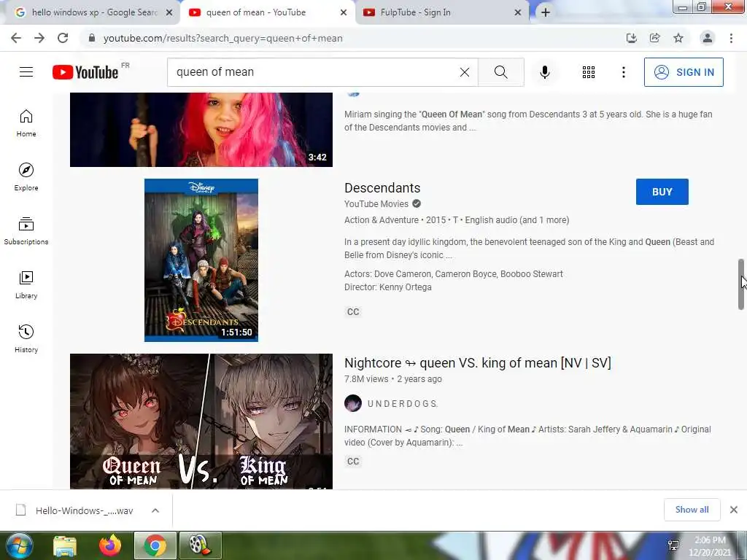The image size is (747, 560).
Task: Close the downloads bar
Action: click(x=734, y=510)
